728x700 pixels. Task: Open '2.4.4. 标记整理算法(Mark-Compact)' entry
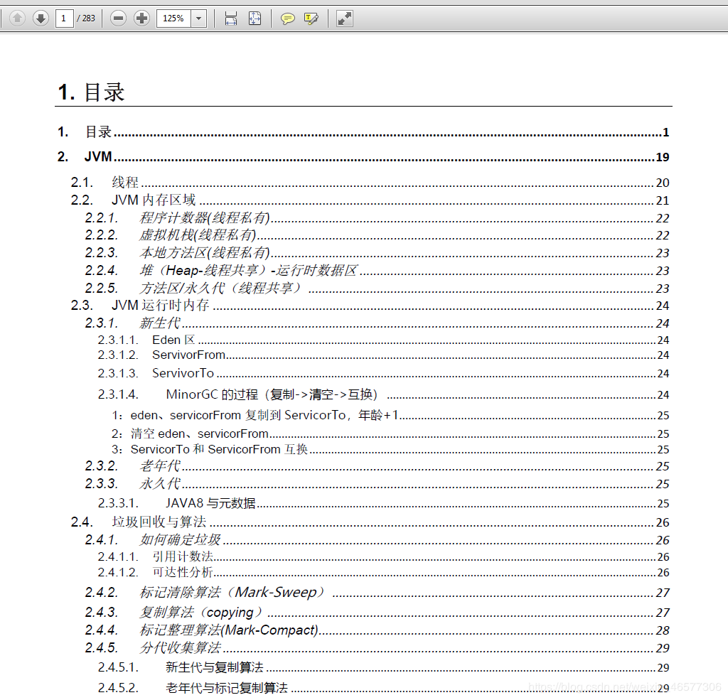coord(377,630)
